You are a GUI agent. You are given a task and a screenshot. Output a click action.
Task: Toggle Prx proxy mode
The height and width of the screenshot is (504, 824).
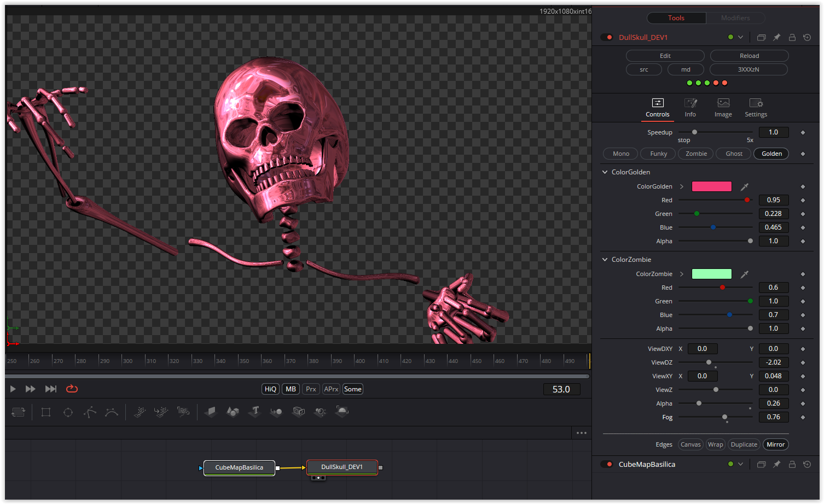pos(311,389)
